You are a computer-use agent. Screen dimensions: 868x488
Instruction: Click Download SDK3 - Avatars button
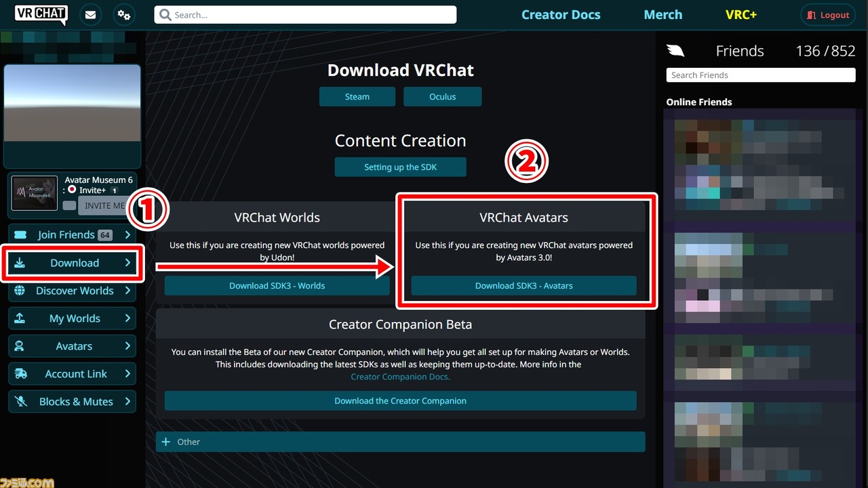click(524, 285)
